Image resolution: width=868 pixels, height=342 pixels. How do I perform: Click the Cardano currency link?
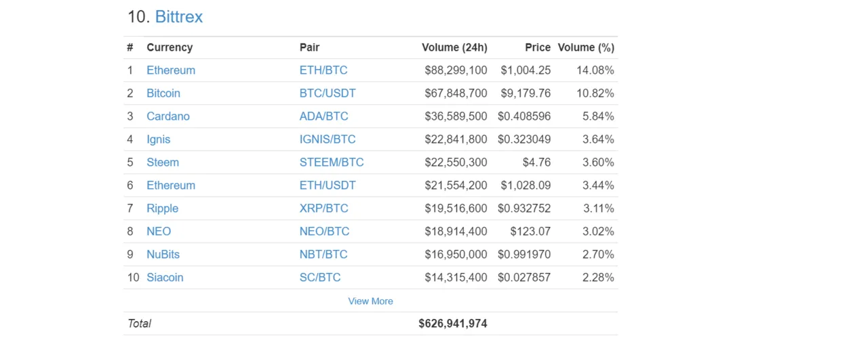(x=168, y=116)
